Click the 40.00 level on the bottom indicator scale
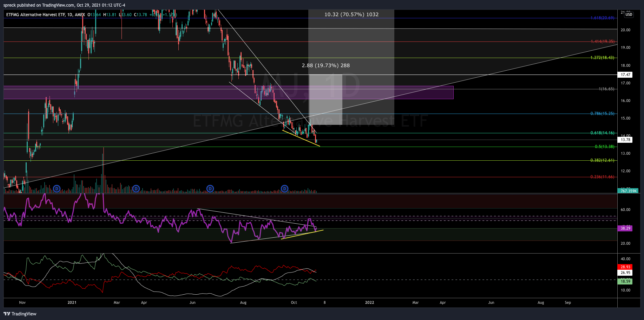 click(x=625, y=259)
